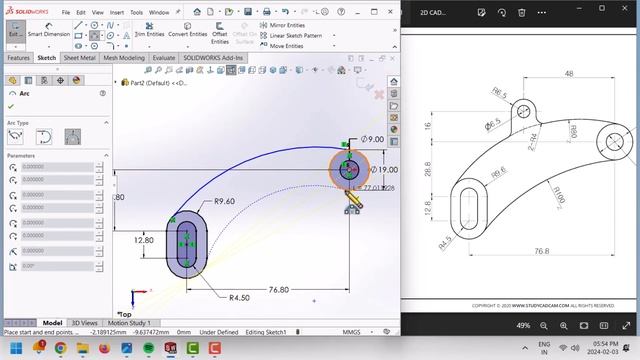Zoom out in the photo viewer
The image size is (640, 360).
[544, 326]
